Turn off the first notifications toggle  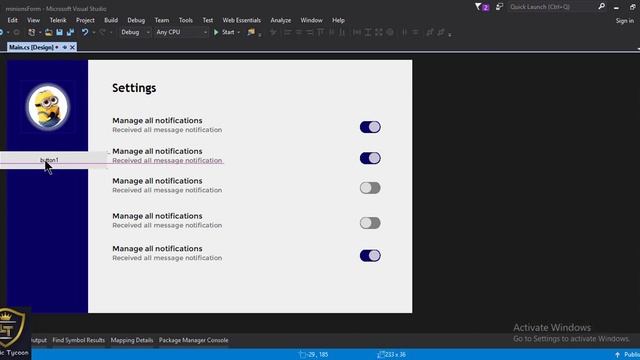pyautogui.click(x=370, y=127)
